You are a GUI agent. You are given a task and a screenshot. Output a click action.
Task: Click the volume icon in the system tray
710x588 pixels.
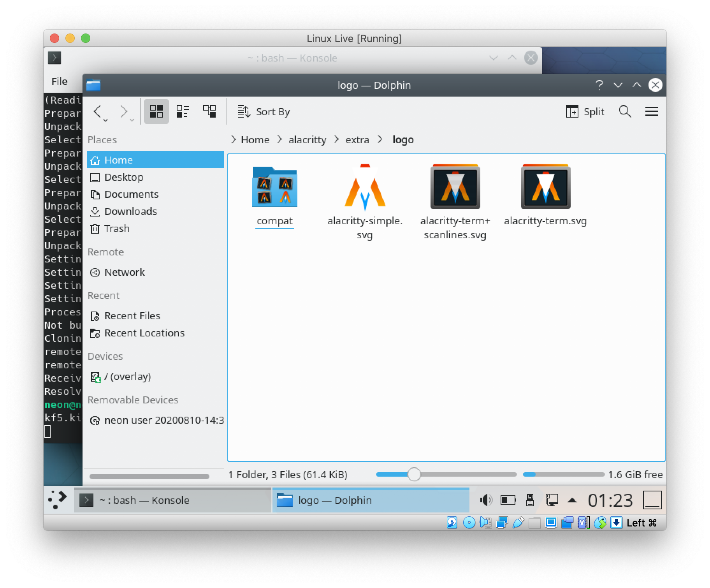pyautogui.click(x=486, y=500)
